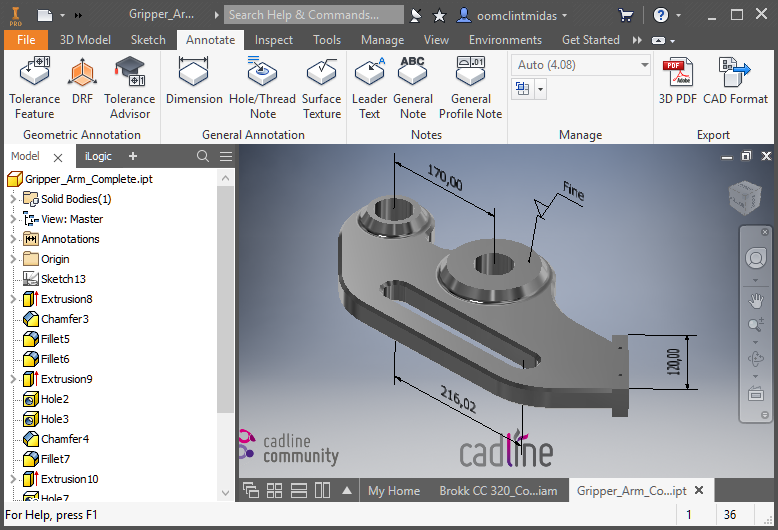Close the Gripper_Arm_Co...ipt tab

(699, 490)
